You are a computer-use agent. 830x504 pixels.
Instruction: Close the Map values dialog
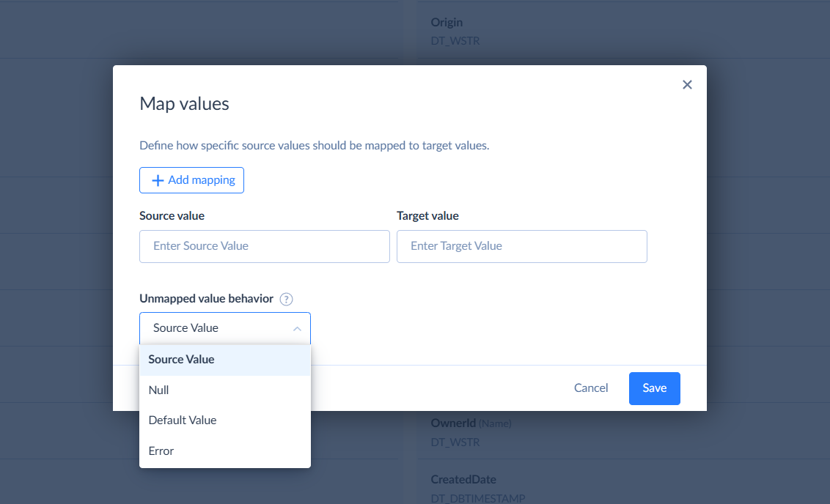[x=687, y=85]
